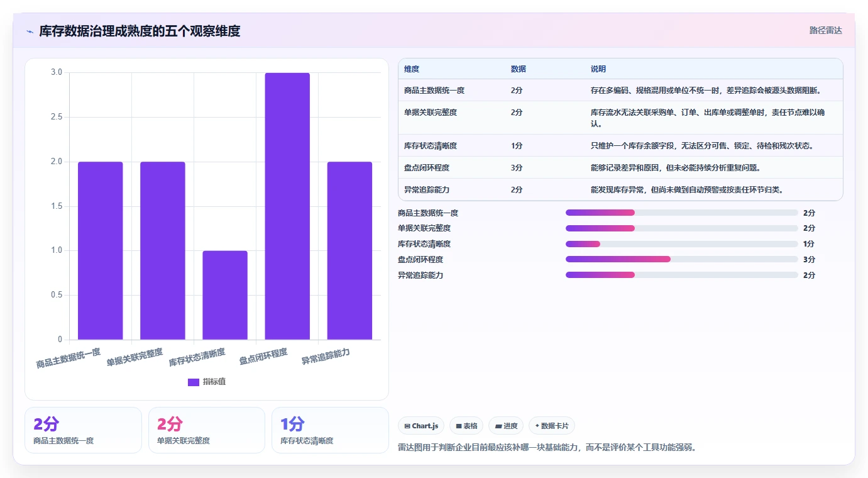
Task: Click the 3分 value in the table
Action: point(517,168)
